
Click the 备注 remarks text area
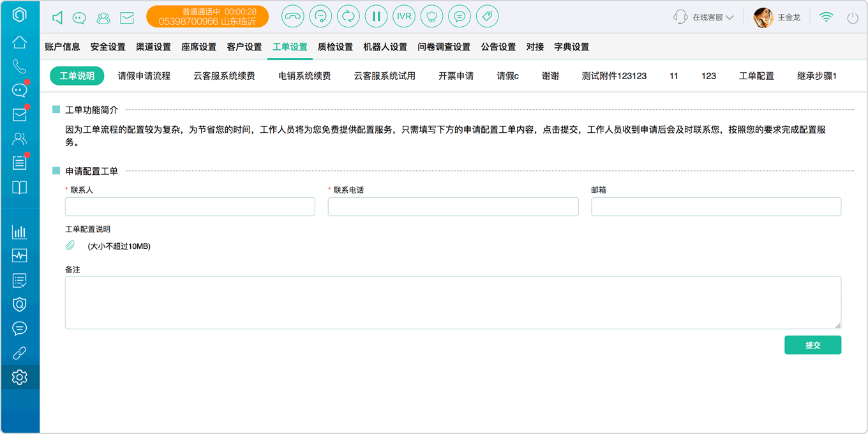point(453,303)
